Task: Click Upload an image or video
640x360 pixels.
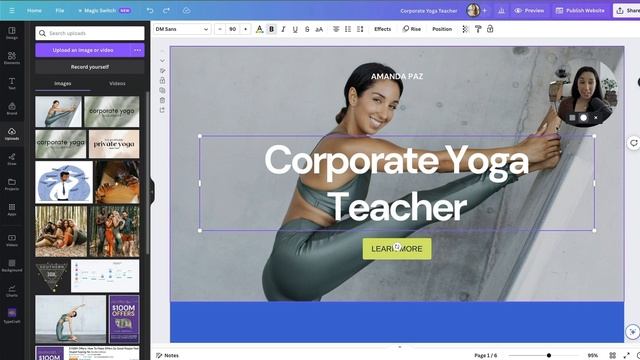Action: (x=83, y=50)
